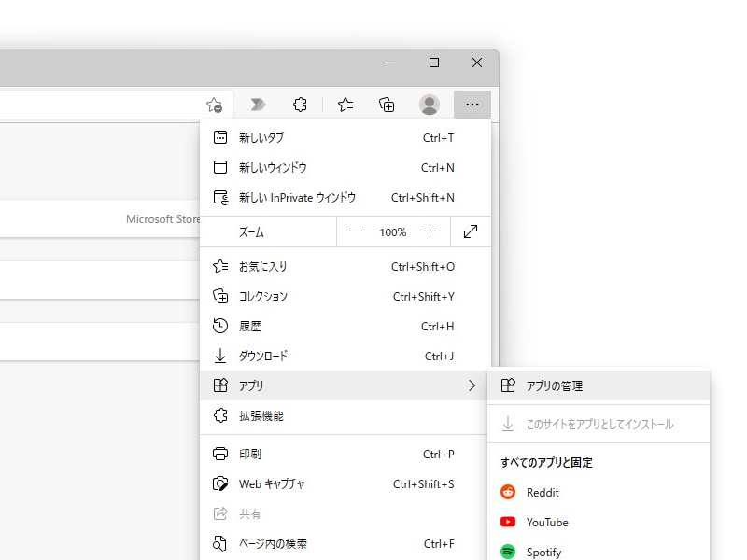This screenshot has height=560, width=747.
Task: Open Collections from the toolbar icon
Action: [387, 105]
